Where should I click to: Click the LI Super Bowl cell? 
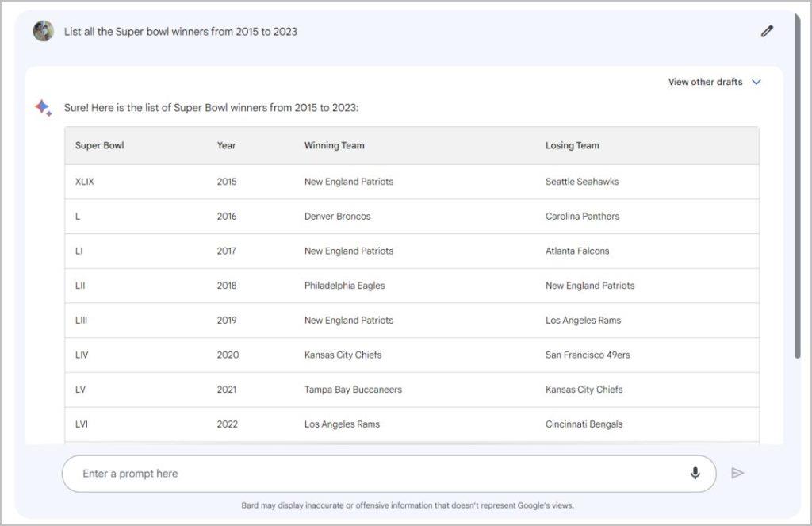[79, 251]
